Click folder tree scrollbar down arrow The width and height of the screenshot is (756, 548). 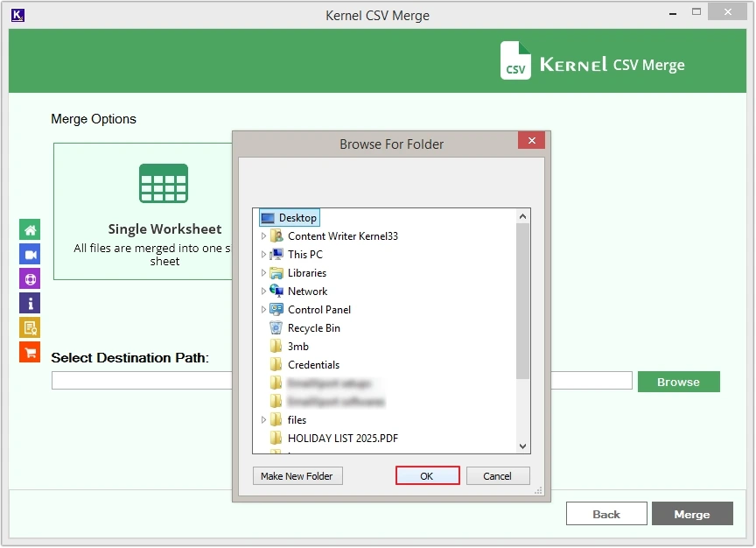[x=522, y=446]
